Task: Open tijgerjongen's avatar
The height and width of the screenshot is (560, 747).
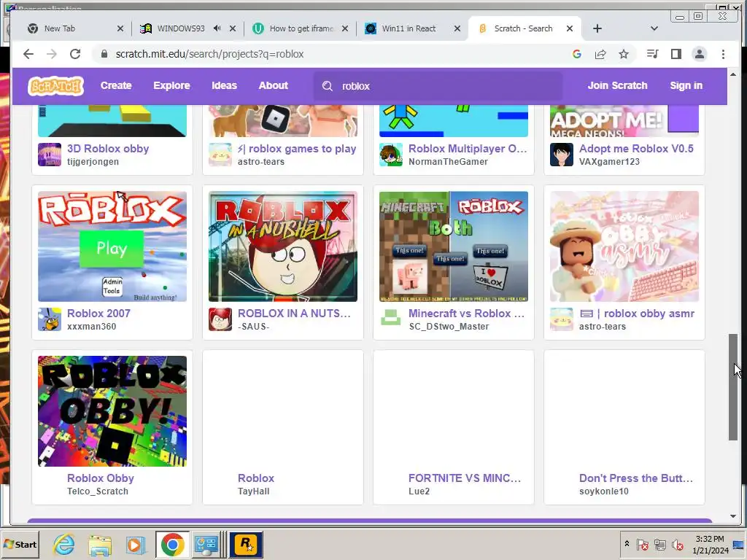Action: tap(50, 155)
